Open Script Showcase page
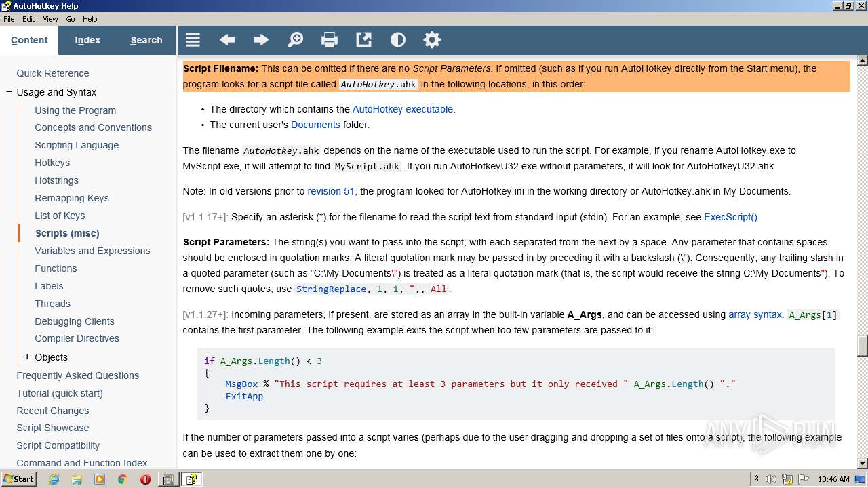868x488 pixels. click(x=53, y=428)
